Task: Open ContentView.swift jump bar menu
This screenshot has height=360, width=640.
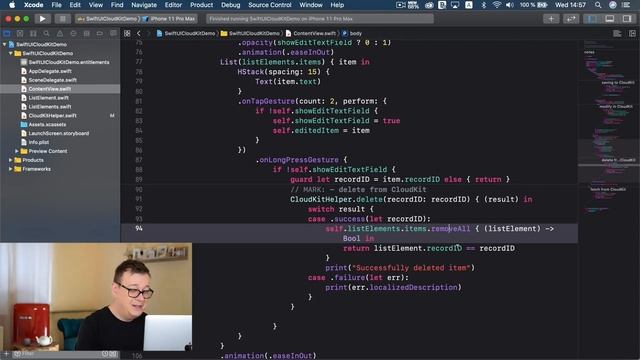Action: tap(311, 33)
